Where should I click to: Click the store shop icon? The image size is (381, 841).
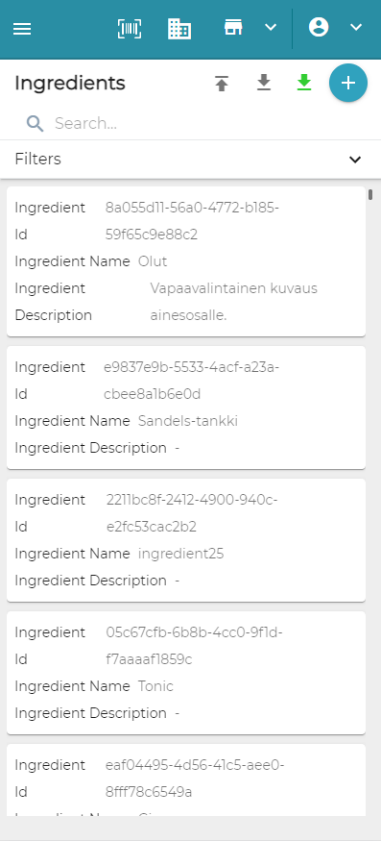[x=233, y=27]
